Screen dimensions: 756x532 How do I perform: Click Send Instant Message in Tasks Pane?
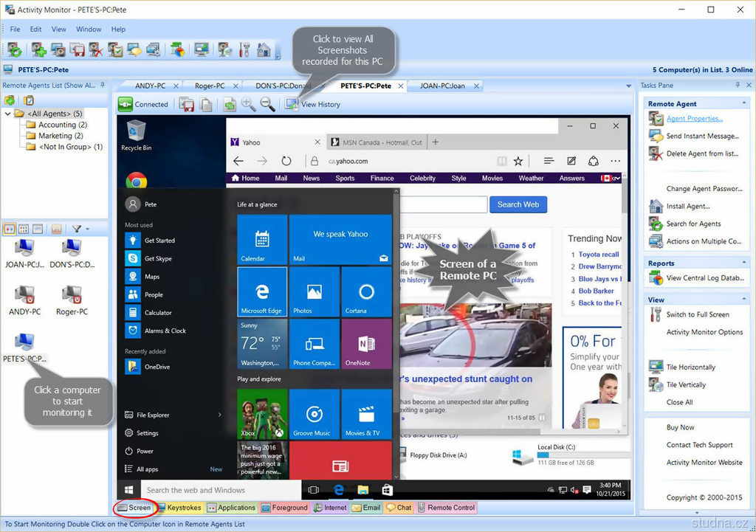[703, 136]
